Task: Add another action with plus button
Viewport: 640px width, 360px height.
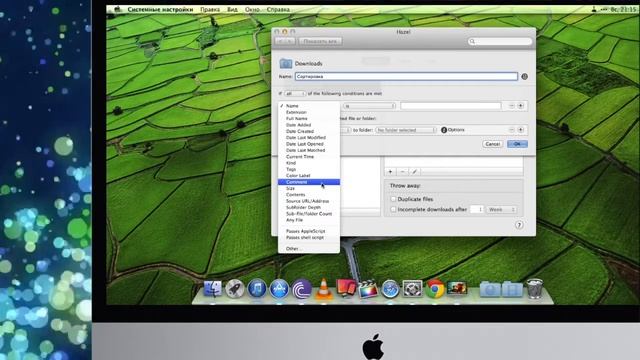Action: pos(520,130)
